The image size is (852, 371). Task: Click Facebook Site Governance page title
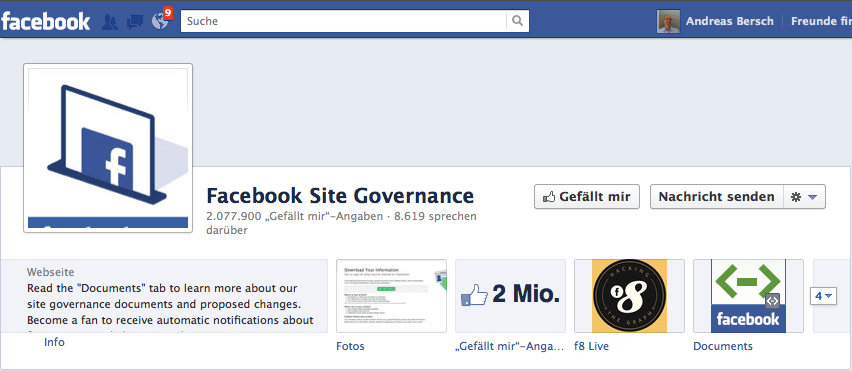coord(340,196)
